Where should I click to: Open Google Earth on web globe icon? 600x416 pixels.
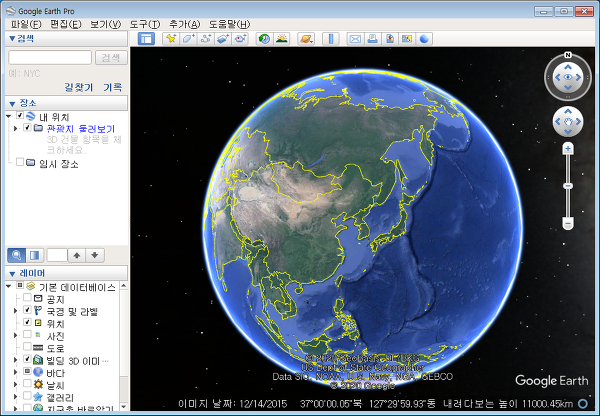pos(424,39)
